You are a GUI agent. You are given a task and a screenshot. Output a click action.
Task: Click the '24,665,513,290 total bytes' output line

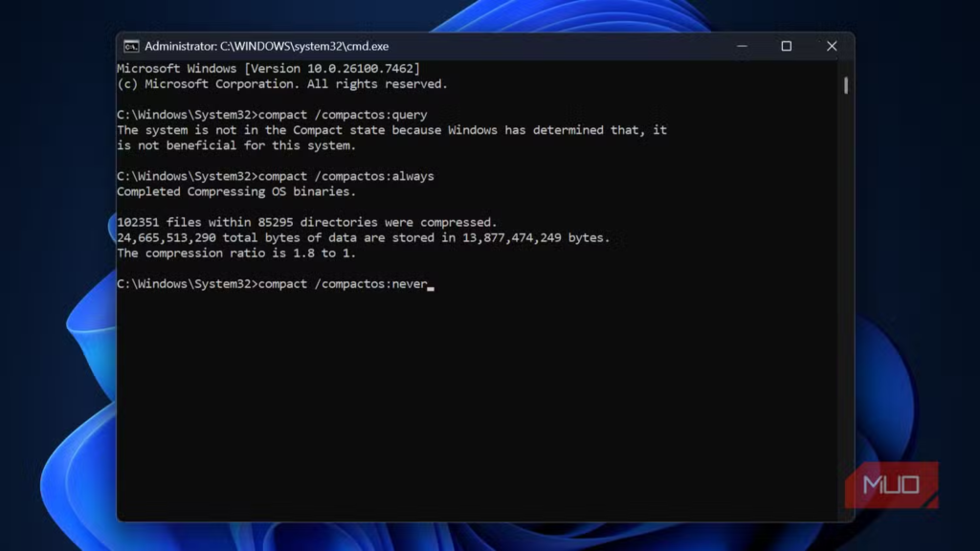[363, 237]
